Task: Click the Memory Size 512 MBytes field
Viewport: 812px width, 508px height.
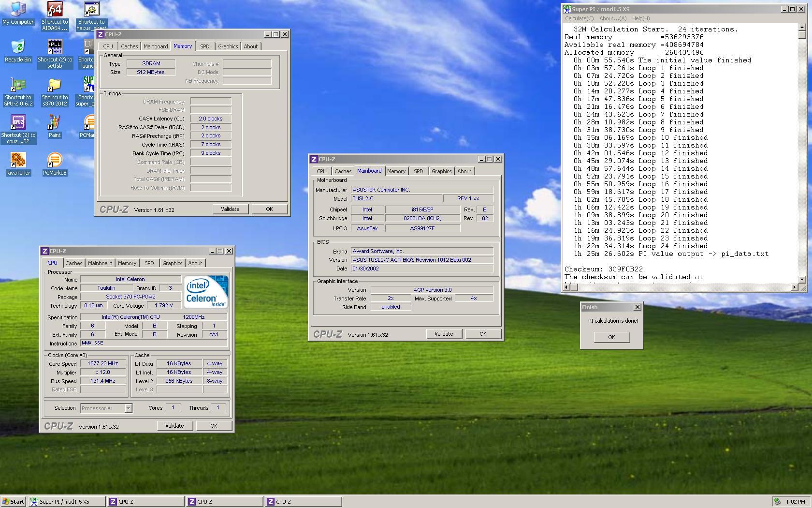Action: point(151,72)
